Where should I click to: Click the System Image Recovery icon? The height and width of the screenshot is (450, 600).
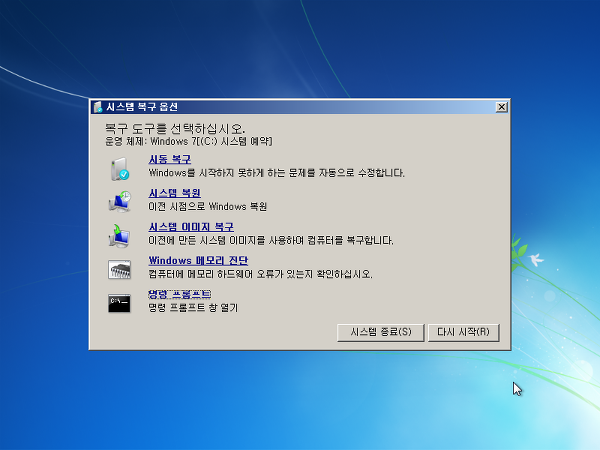[x=120, y=235]
